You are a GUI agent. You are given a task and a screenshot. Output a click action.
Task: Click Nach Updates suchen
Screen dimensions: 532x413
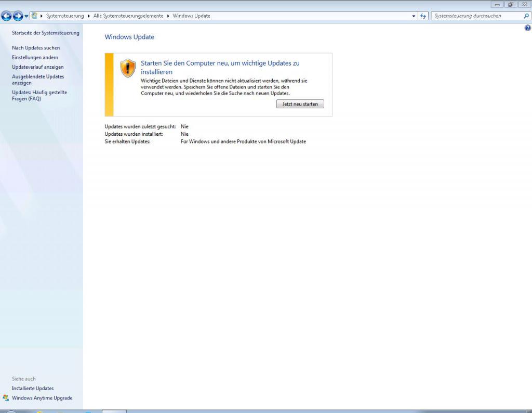pyautogui.click(x=36, y=48)
